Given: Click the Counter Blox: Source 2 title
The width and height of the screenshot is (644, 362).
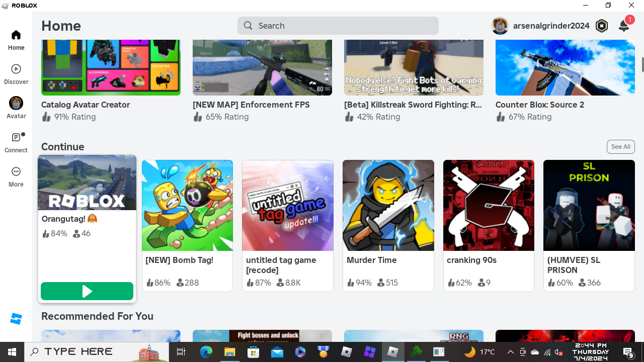Looking at the screenshot, I should click(540, 105).
